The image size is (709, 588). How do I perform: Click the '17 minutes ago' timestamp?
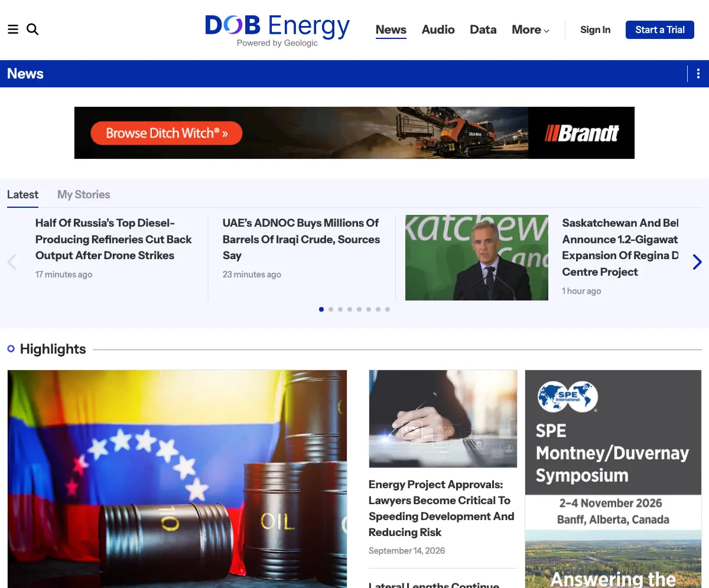tap(64, 275)
